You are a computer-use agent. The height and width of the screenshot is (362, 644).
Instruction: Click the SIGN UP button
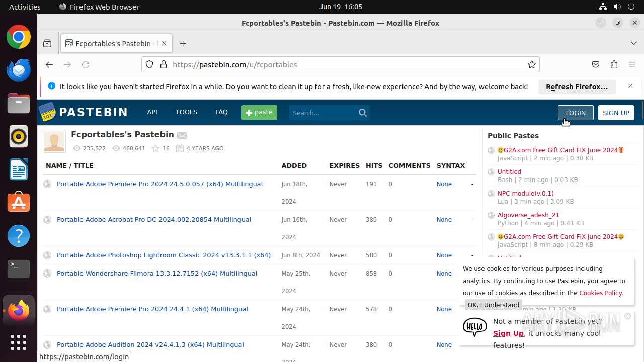pyautogui.click(x=616, y=113)
